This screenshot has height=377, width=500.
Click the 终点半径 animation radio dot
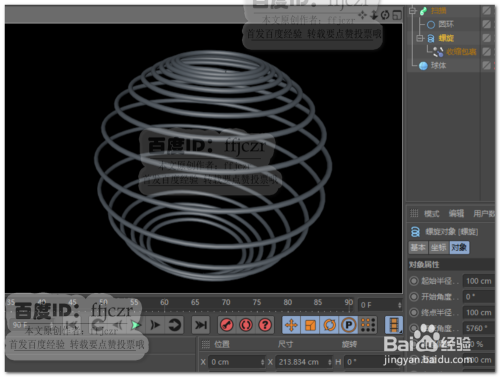[x=414, y=313]
